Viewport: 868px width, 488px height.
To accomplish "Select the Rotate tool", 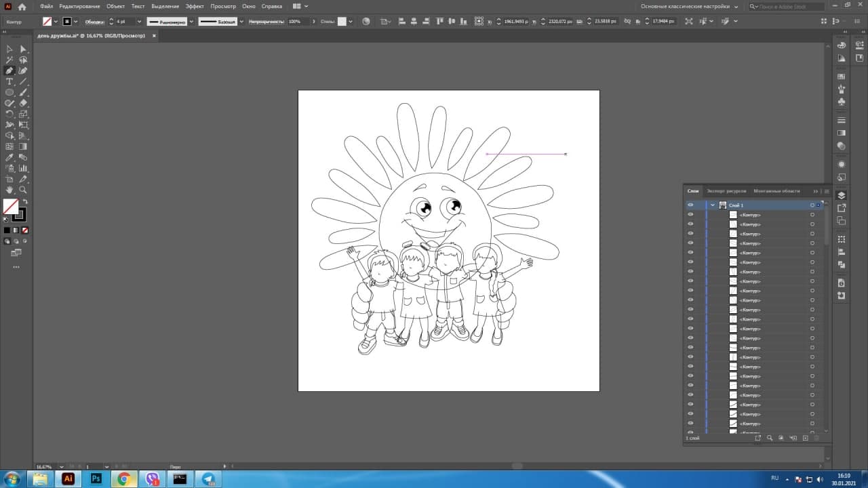I will pos(9,114).
